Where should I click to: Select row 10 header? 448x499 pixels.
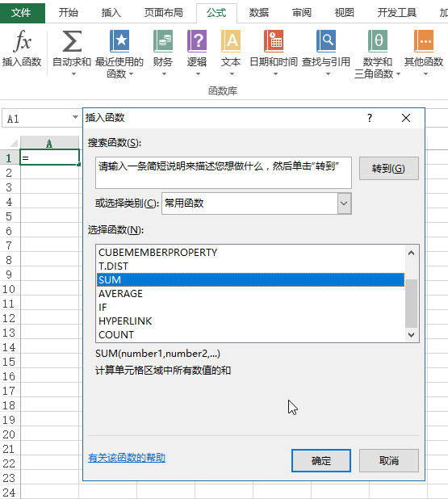pyautogui.click(x=9, y=289)
